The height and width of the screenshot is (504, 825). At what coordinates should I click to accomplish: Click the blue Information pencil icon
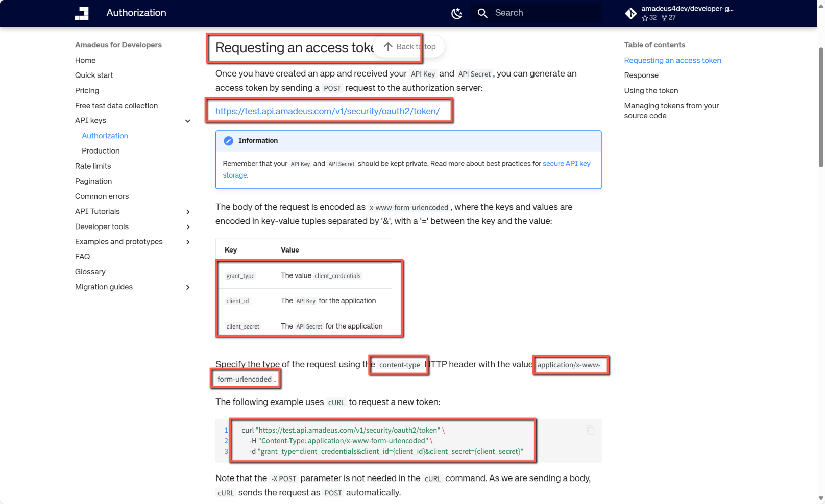[229, 141]
